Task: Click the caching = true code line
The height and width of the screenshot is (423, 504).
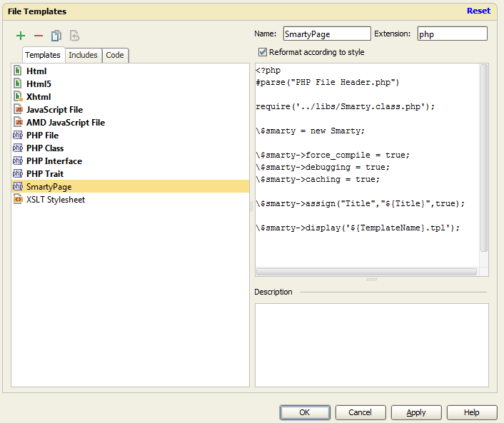Action: pos(318,180)
